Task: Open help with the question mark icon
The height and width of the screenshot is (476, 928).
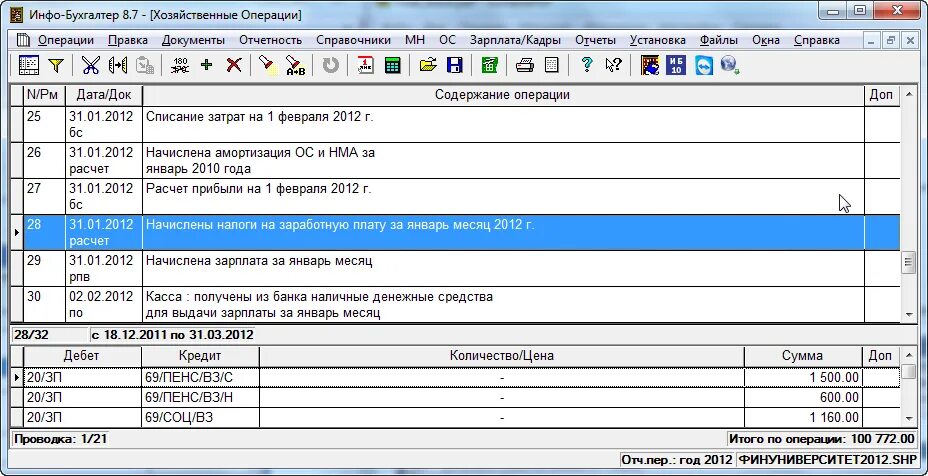Action: click(587, 65)
